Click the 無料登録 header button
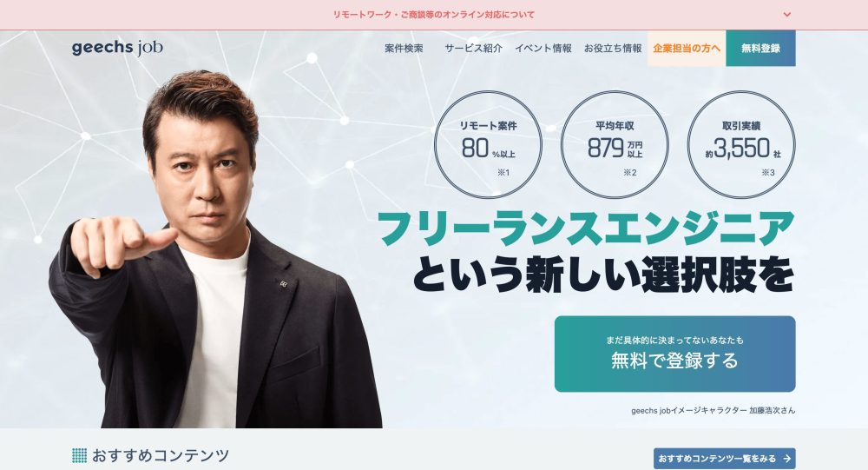The height and width of the screenshot is (470, 868). [760, 49]
